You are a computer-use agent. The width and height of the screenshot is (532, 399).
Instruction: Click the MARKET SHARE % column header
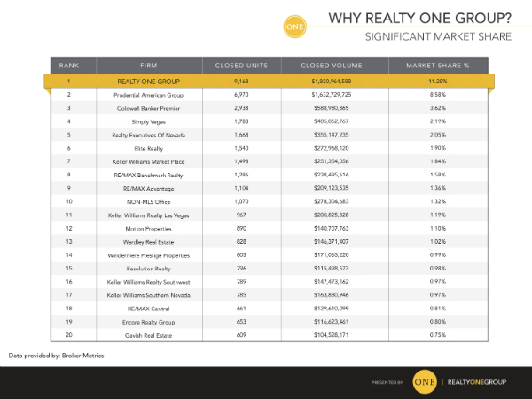[438, 66]
